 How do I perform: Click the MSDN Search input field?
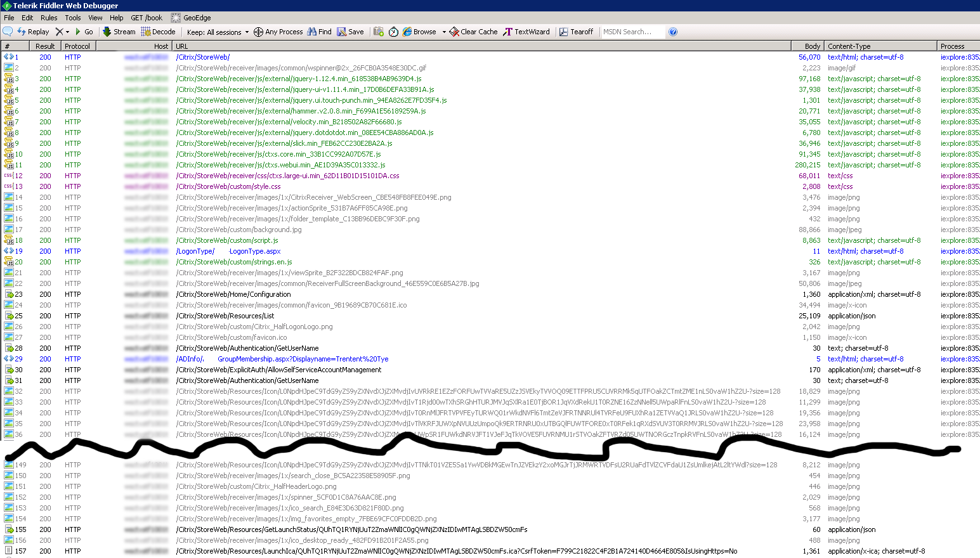632,32
